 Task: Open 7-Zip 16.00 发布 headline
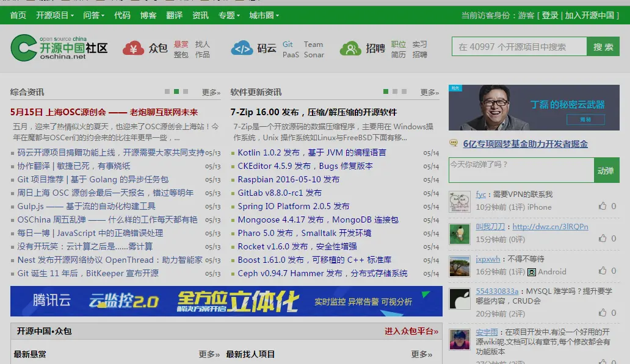click(x=313, y=112)
